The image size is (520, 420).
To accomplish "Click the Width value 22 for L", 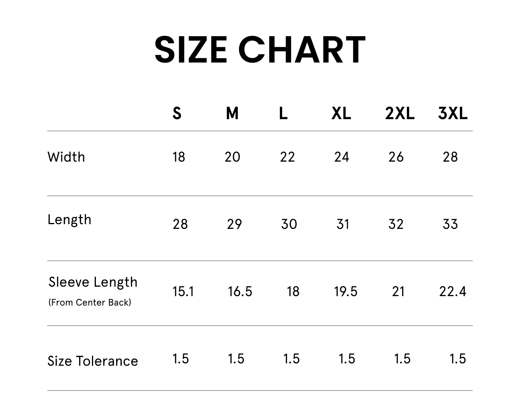I will (287, 157).
